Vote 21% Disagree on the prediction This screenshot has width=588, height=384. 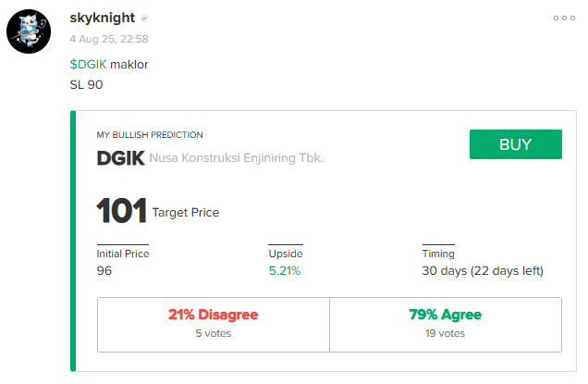(214, 325)
